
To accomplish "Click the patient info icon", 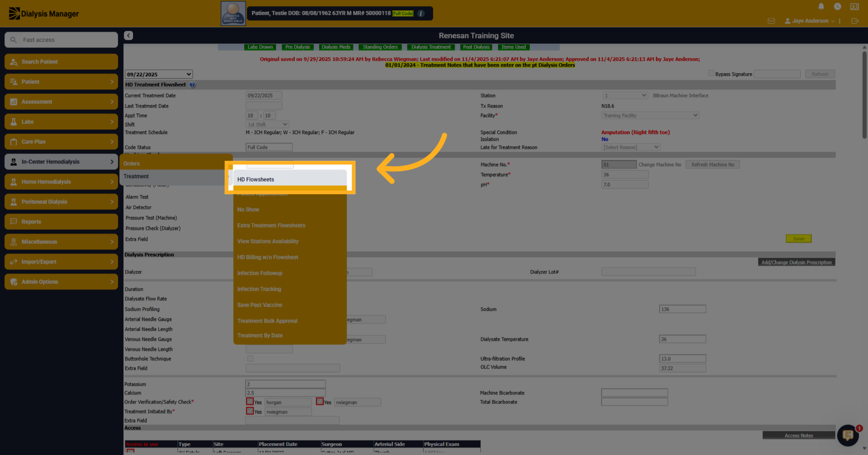I will click(421, 13).
